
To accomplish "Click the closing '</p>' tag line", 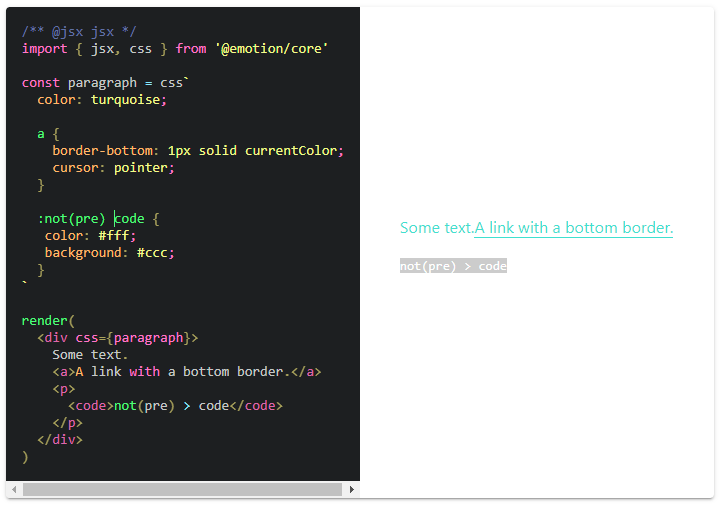I will (68, 423).
